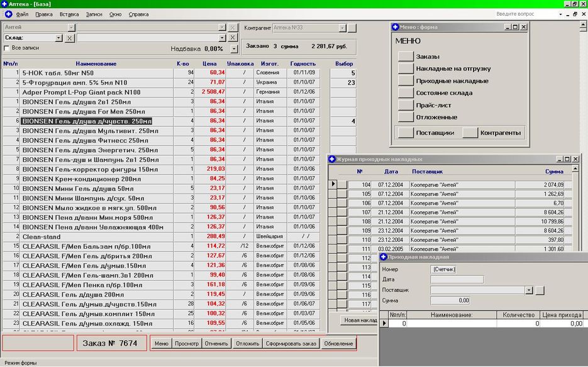588x367 pixels.
Task: Click the Меню : форма window icon
Action: (396, 27)
